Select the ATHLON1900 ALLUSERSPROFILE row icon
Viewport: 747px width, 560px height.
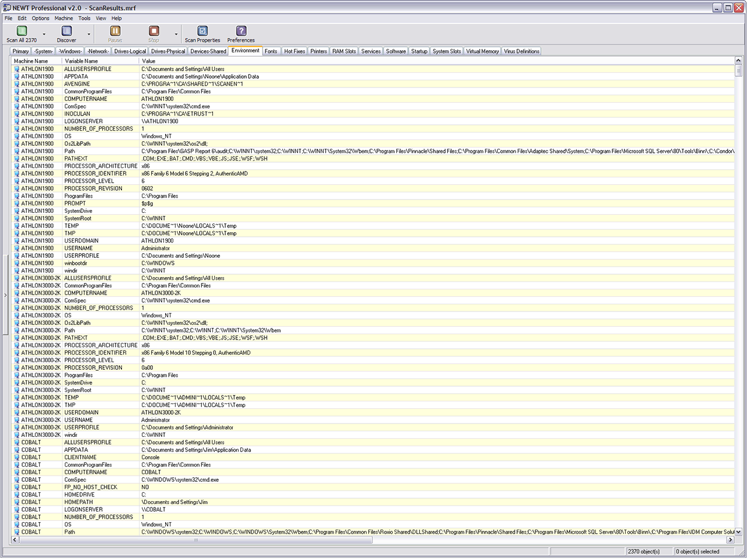pos(17,69)
